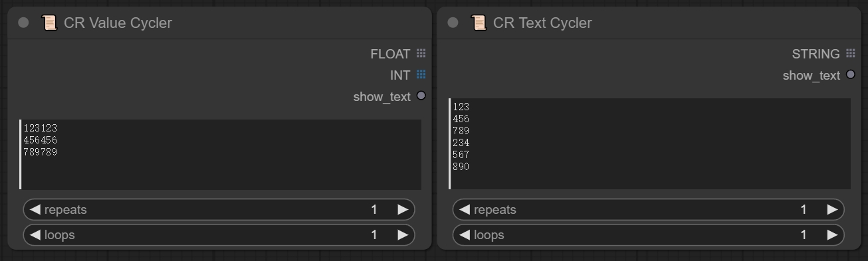Click Value Cycler show_text output dot
The image size is (868, 261).
point(421,96)
